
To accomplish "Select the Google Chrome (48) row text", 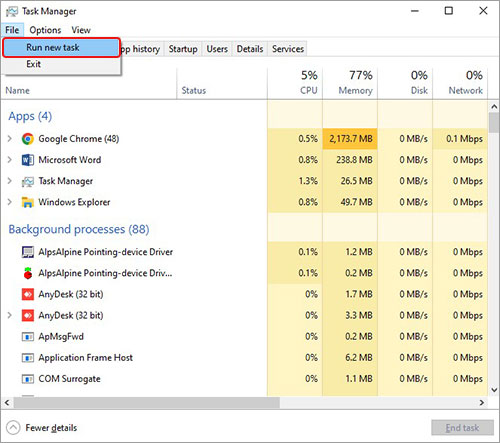I will pyautogui.click(x=79, y=139).
